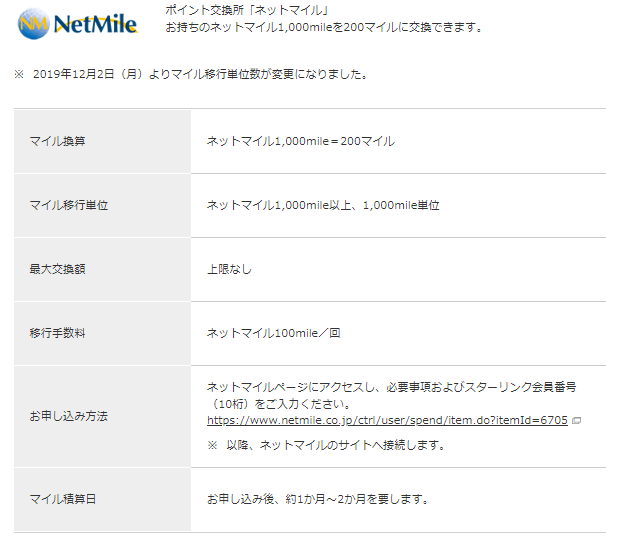
Task: Click the 最大交換額 row label
Action: click(57, 269)
